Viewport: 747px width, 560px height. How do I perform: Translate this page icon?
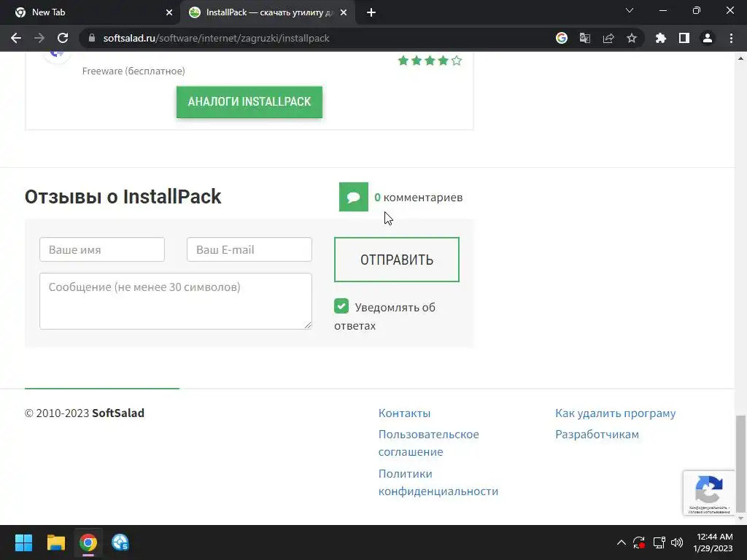click(585, 38)
